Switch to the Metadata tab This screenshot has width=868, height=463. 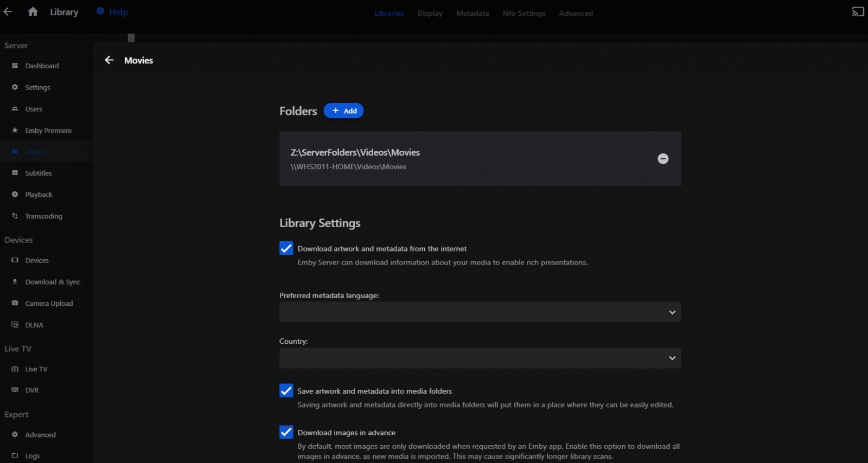[473, 13]
